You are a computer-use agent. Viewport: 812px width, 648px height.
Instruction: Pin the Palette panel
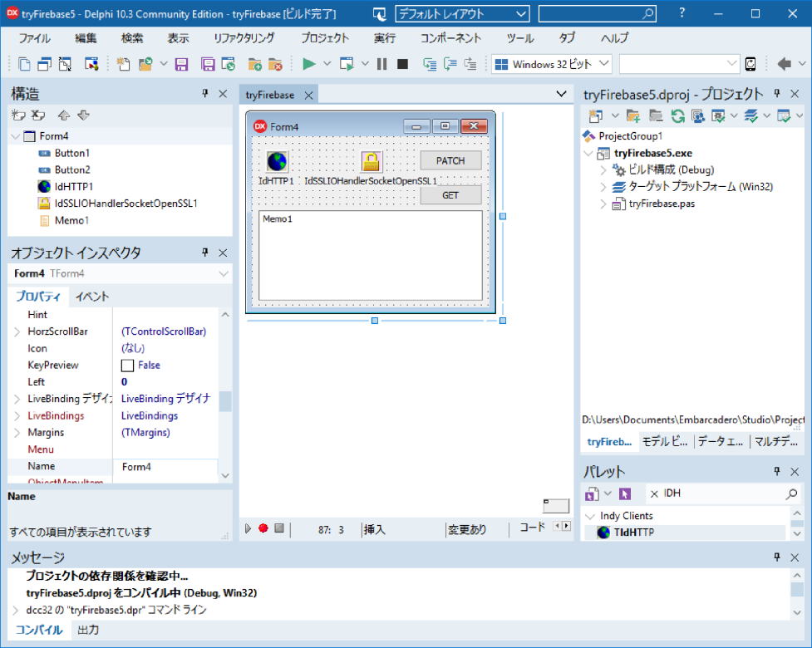click(777, 470)
